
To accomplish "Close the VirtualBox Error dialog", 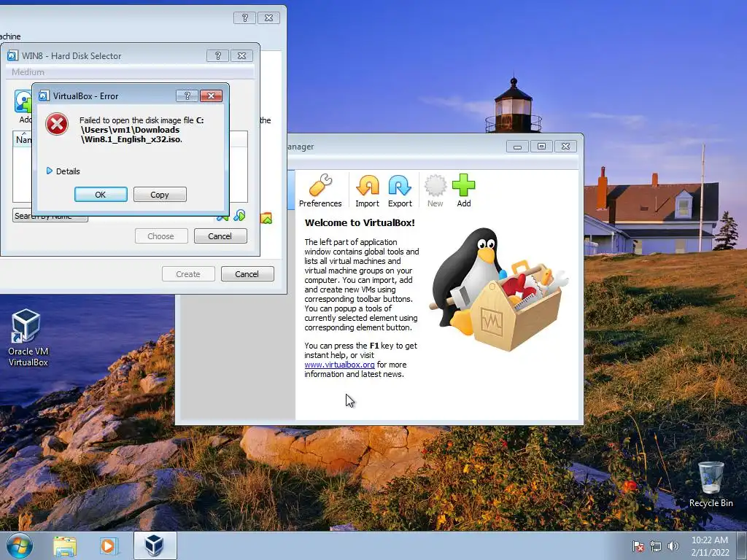I will coord(211,96).
